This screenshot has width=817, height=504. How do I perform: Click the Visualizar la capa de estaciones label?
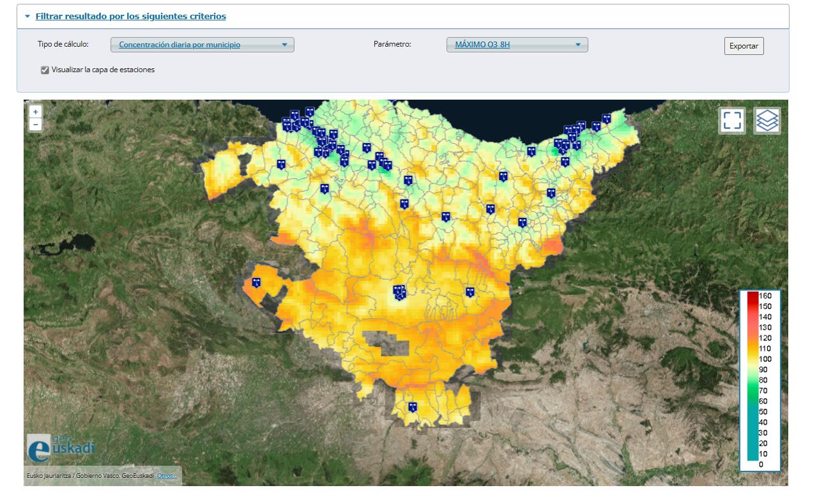pyautogui.click(x=103, y=70)
